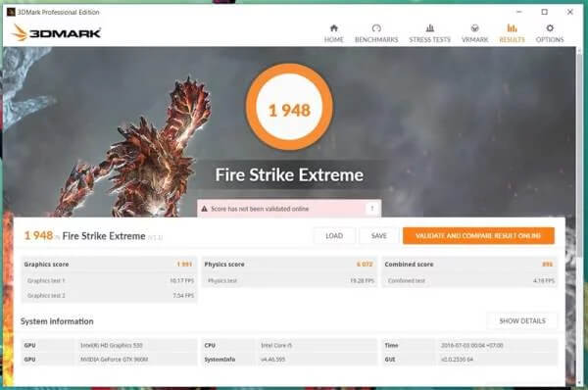
Task: Go to the Home icon
Action: coord(334,28)
